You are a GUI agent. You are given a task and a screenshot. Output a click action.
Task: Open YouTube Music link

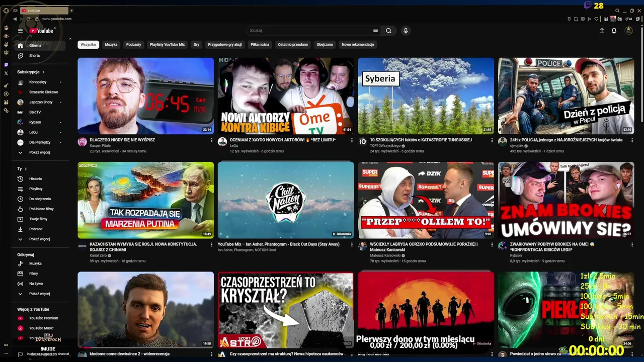[41, 328]
